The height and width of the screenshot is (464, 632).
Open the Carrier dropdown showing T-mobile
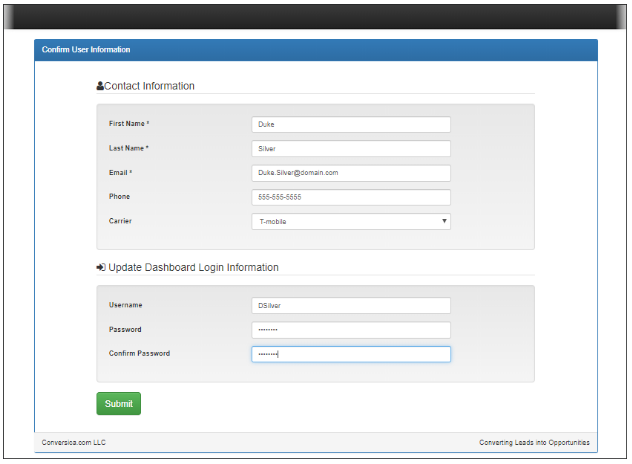pyautogui.click(x=351, y=221)
